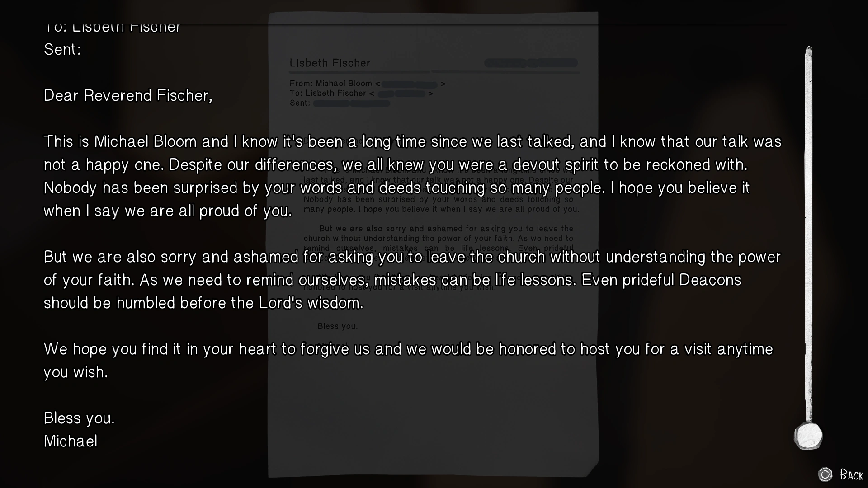Viewport: 868px width, 488px height.
Task: Click the round scrollbar knob
Action: click(x=808, y=436)
